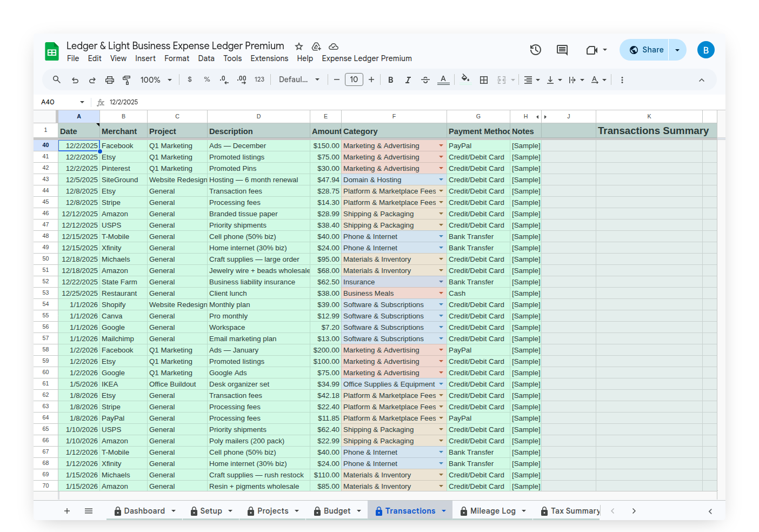
Task: Open category dropdown for IKEA row
Action: coord(441,384)
